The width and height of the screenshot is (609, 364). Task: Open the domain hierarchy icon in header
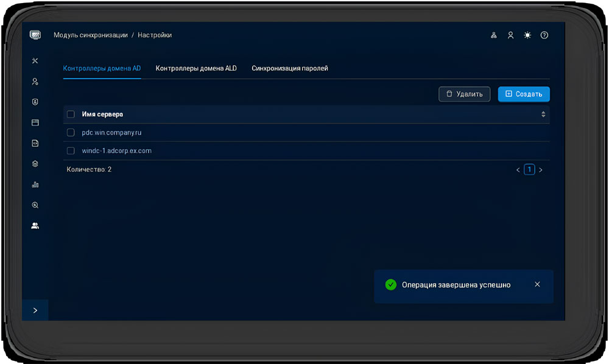[494, 35]
